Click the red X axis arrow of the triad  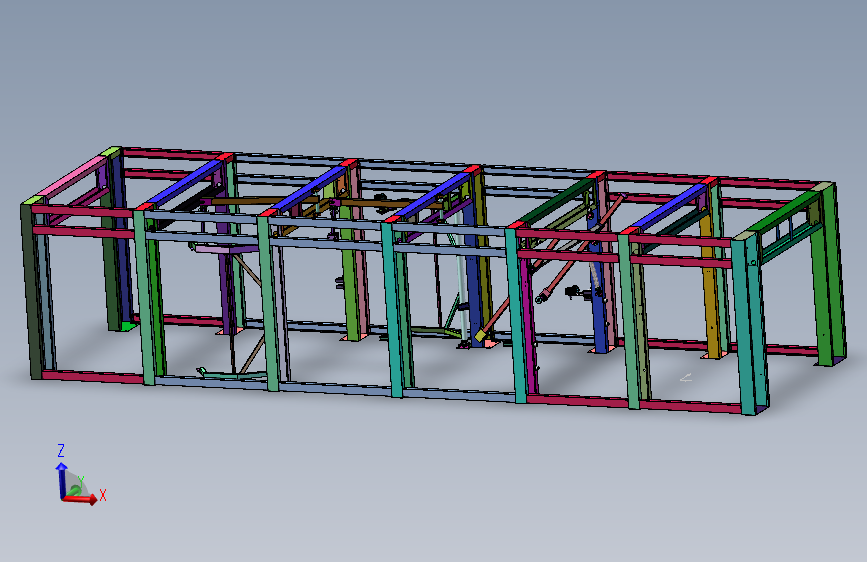tap(81, 498)
